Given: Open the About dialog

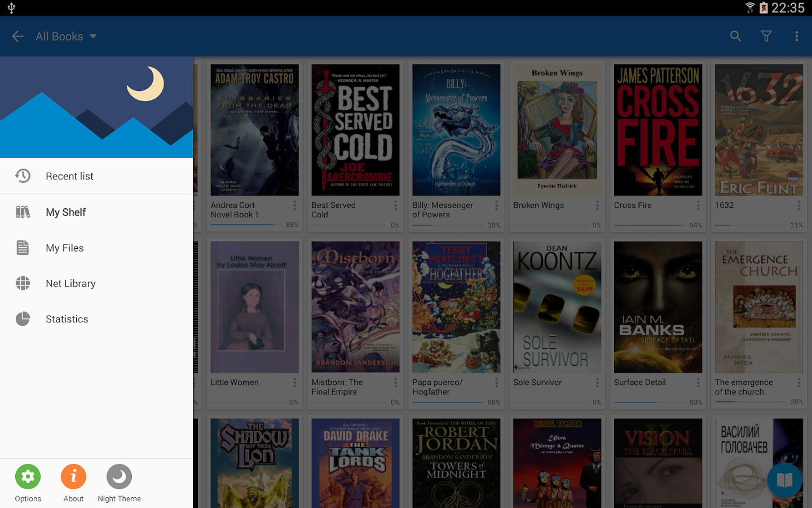Looking at the screenshot, I should [73, 476].
